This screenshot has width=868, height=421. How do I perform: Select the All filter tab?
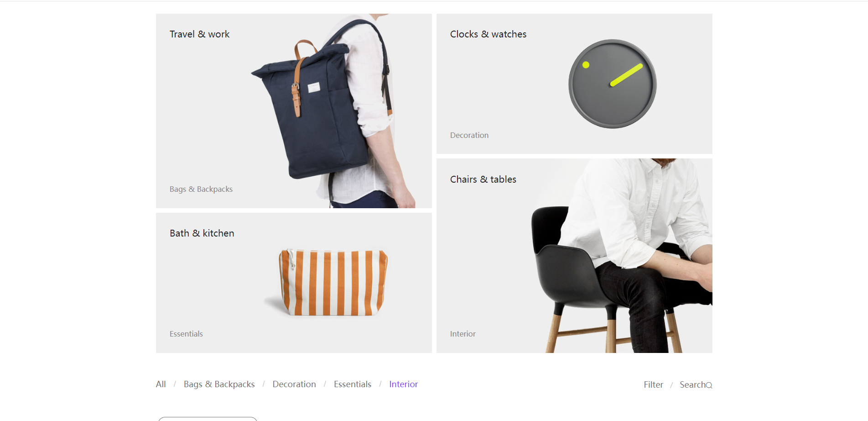coord(161,384)
